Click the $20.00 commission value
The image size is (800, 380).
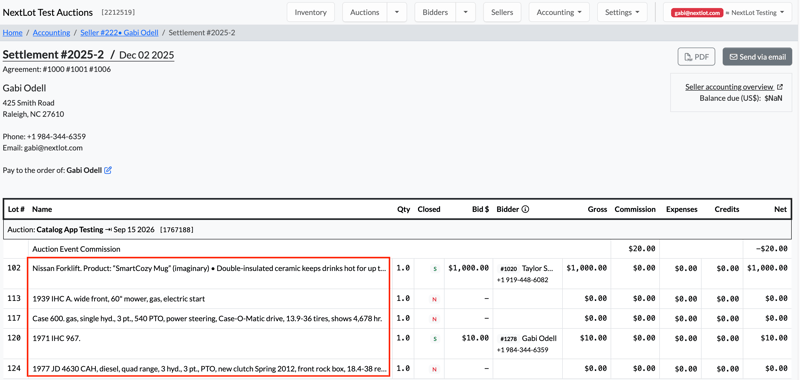[642, 249]
